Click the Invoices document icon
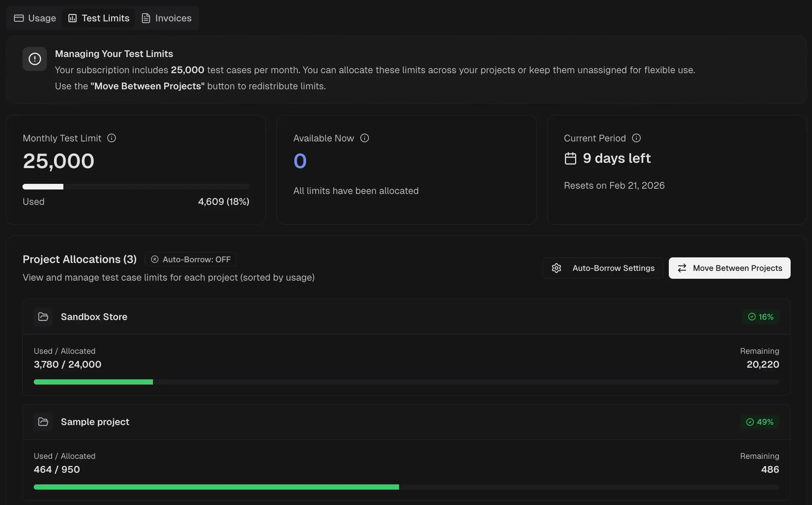 (x=146, y=18)
